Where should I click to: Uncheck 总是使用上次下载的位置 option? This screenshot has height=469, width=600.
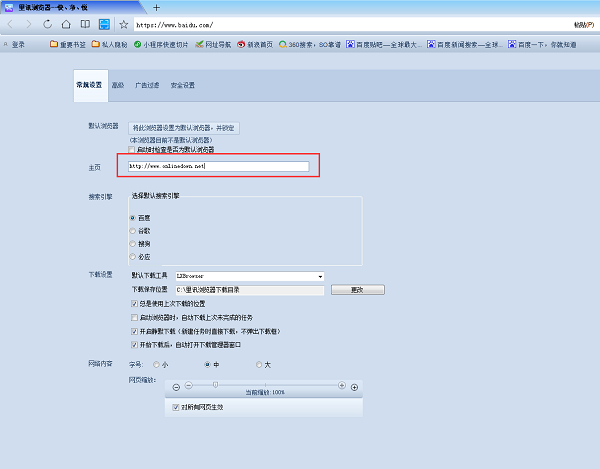[135, 303]
